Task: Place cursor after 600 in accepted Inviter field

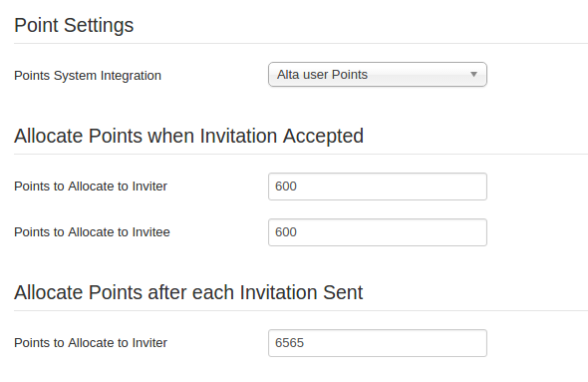Action: click(297, 187)
